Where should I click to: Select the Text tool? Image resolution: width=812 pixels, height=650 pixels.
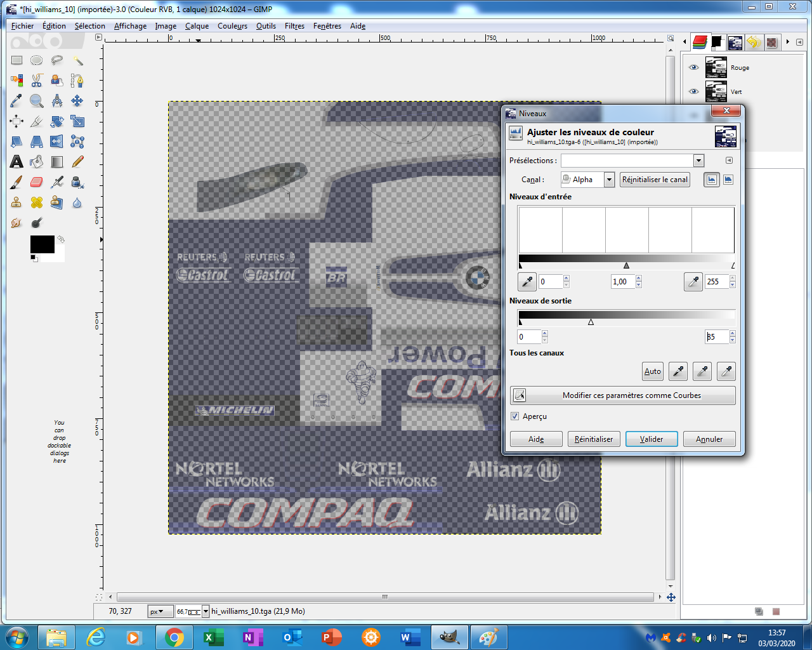click(x=16, y=162)
